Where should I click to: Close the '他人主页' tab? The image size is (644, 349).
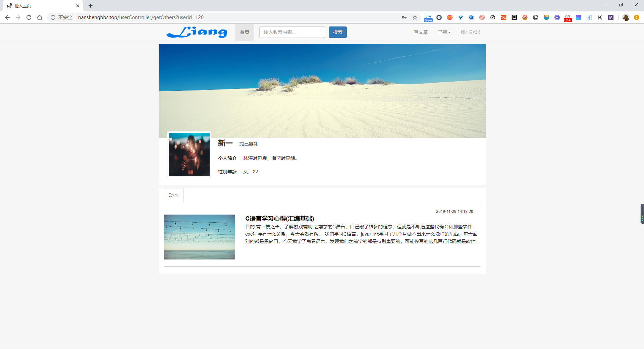(x=78, y=6)
